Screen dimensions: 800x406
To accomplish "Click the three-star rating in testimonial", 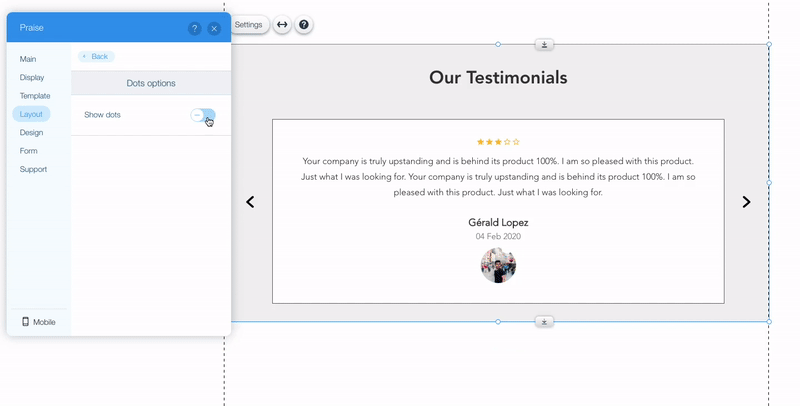I will (x=498, y=142).
